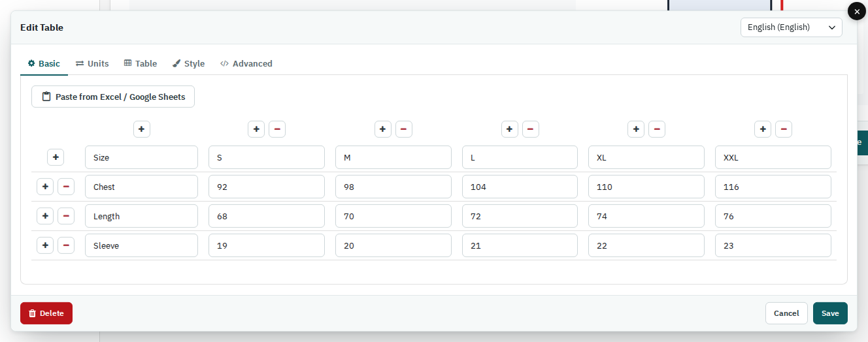Select the Length value 76 cell
The image size is (868, 342).
click(x=773, y=216)
